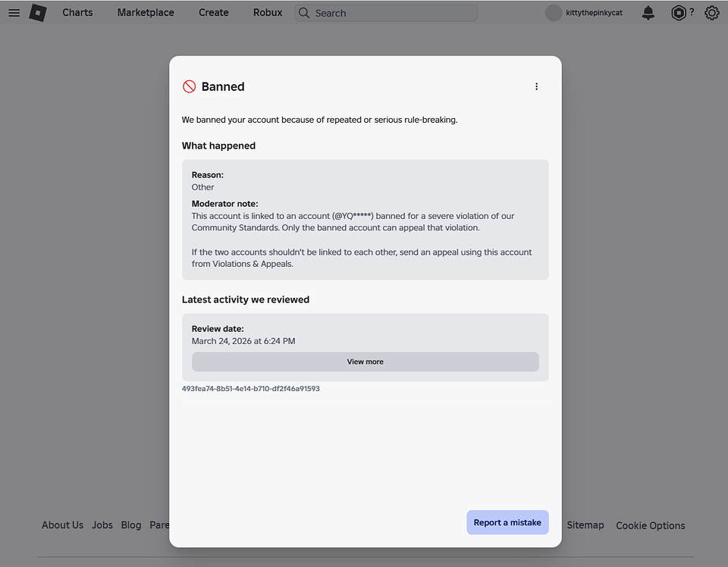Select the ban reference ID text
Screen dimensions: 728x567
[251, 389]
